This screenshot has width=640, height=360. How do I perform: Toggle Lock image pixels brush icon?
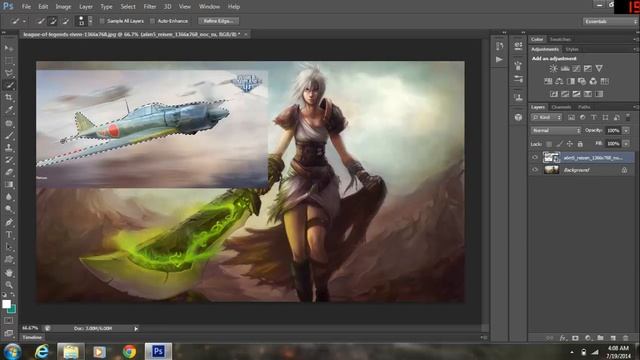559,144
